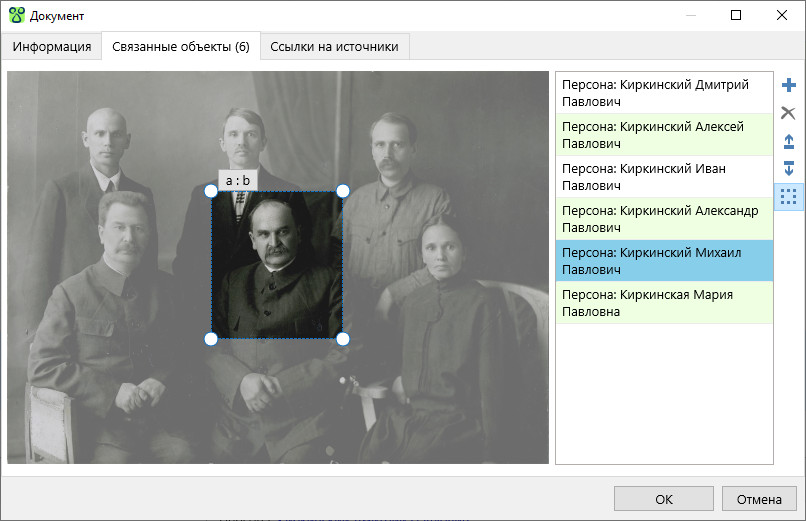
Task: Switch to the Информация tab
Action: 52,47
